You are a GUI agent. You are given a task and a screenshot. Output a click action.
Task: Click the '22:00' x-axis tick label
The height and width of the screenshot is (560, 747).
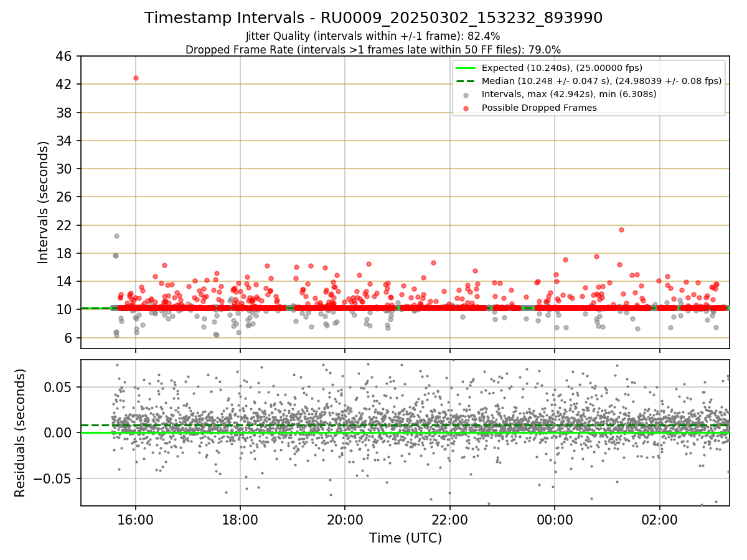[449, 520]
